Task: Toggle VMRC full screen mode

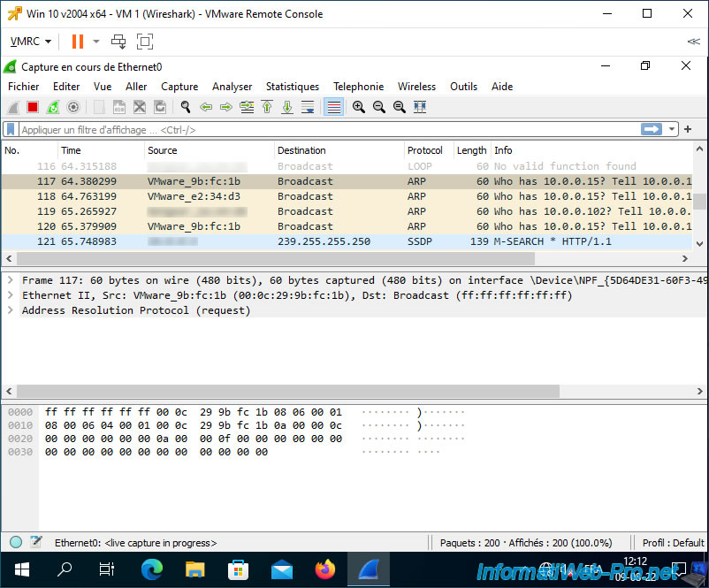Action: tap(145, 42)
